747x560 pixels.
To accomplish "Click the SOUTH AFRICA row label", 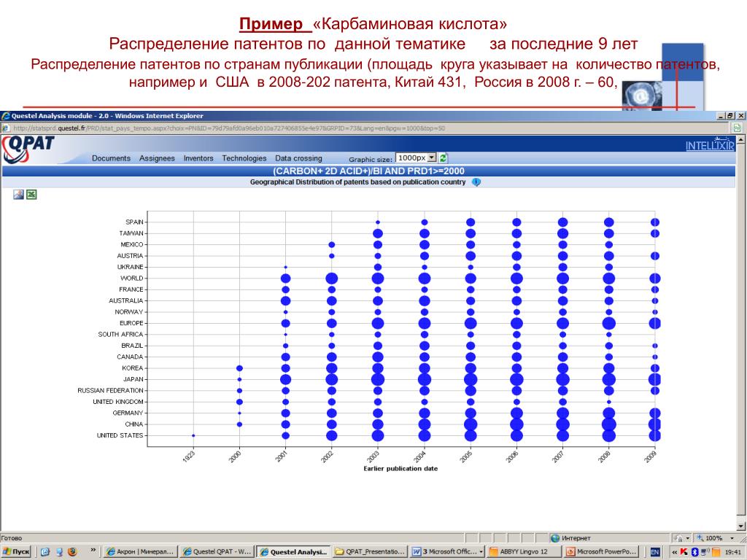I will [x=120, y=334].
